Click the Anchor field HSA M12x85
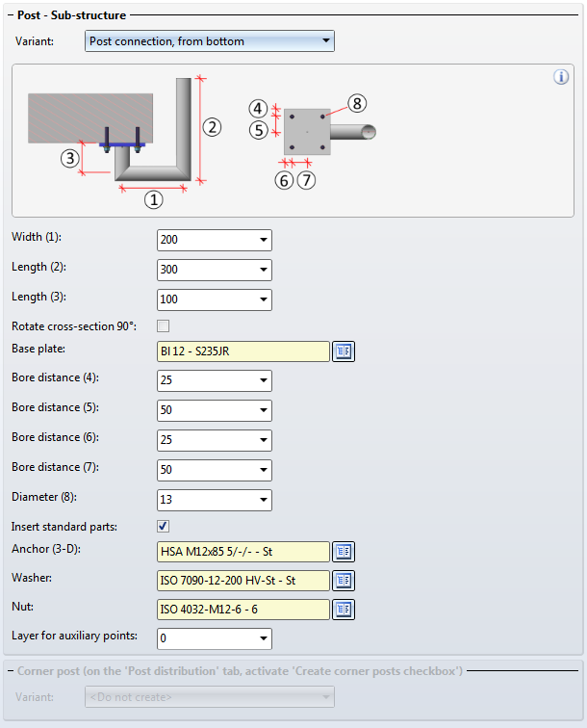Viewport: 587px width, 728px height. click(x=243, y=552)
